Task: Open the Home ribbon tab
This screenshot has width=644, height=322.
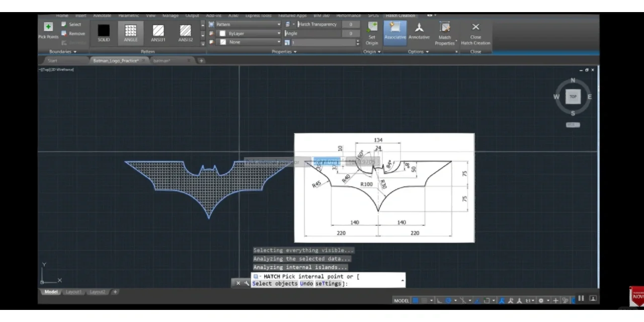Action: [62, 16]
